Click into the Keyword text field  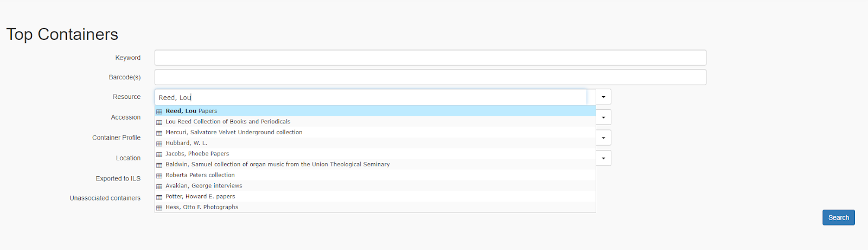(x=430, y=58)
